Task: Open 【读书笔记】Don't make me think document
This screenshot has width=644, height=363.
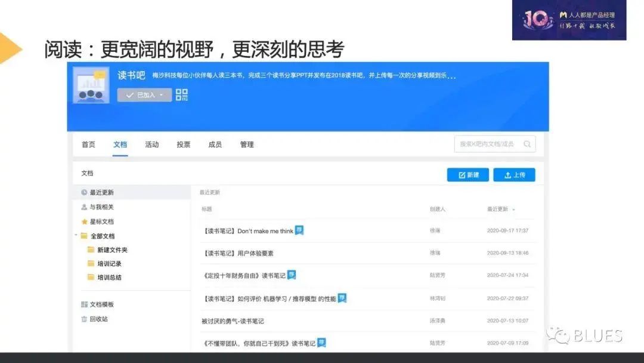Action: (x=248, y=231)
